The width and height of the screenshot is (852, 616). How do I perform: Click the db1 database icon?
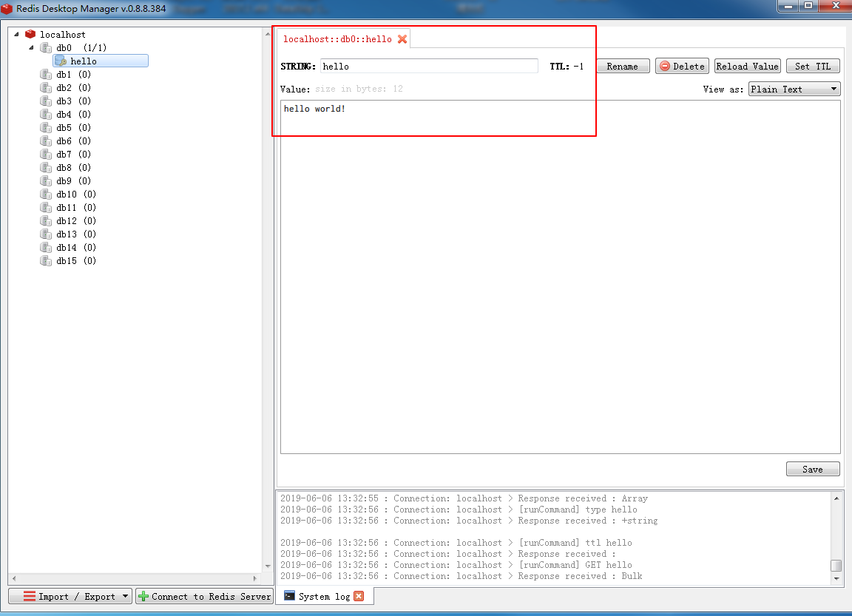click(46, 75)
